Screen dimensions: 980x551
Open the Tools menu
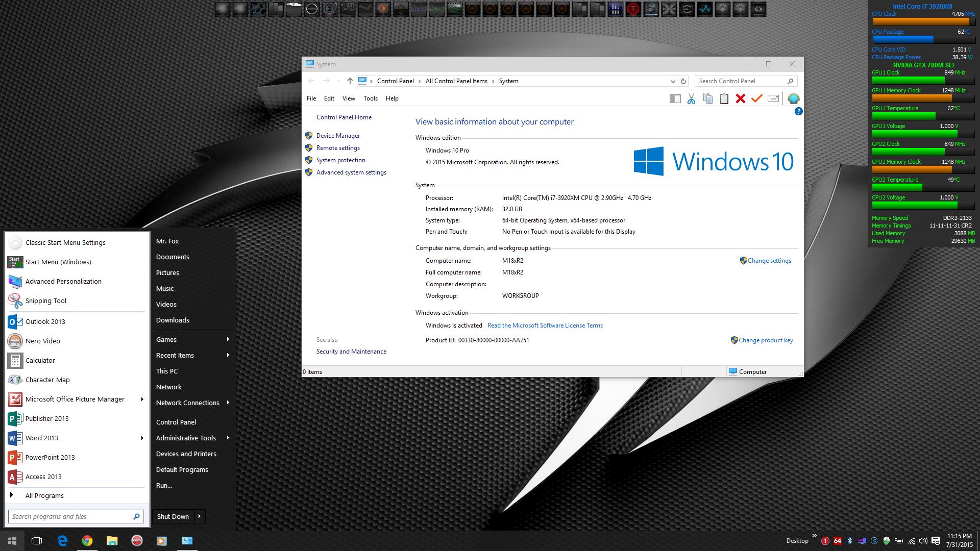click(370, 98)
